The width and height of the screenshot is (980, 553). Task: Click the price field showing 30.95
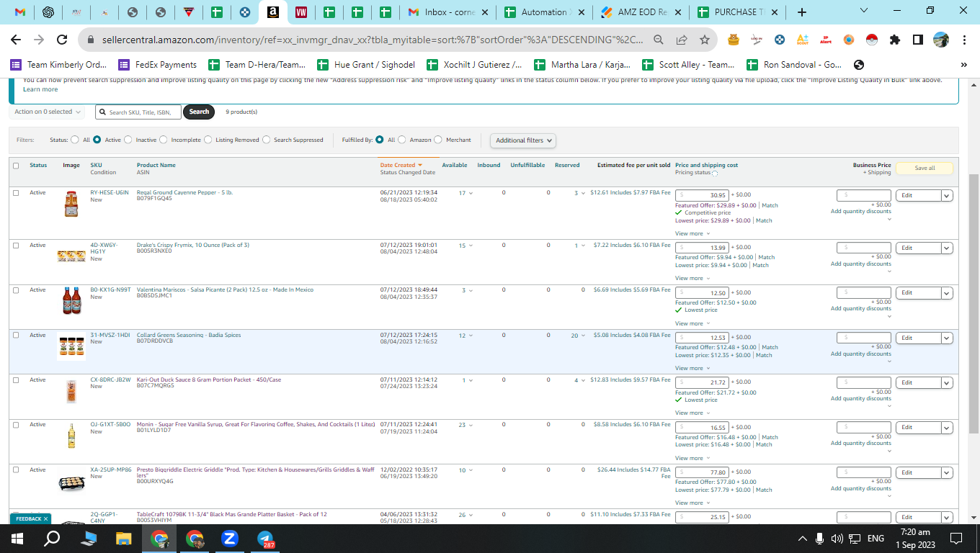pos(702,195)
